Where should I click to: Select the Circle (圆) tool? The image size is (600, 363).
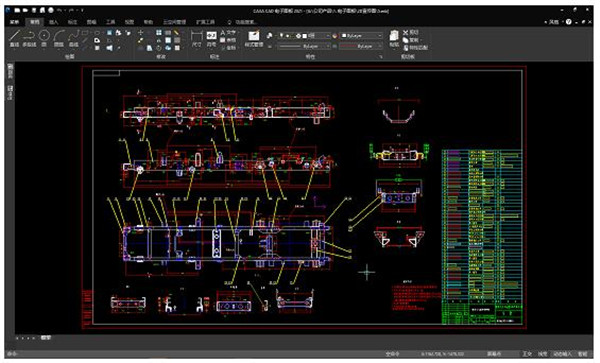[44, 39]
